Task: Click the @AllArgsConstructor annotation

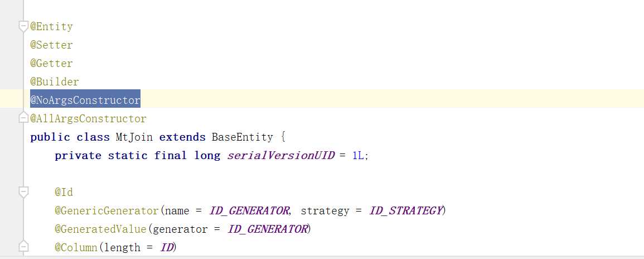Action: point(88,119)
